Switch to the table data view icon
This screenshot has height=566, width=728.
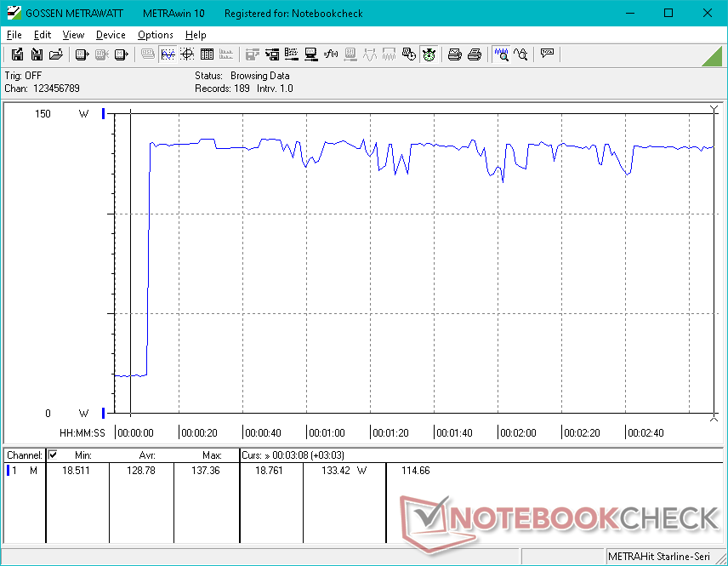pyautogui.click(x=207, y=54)
